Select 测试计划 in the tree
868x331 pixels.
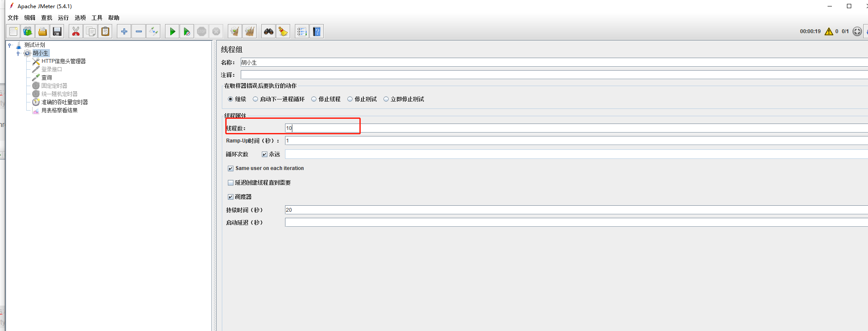34,45
